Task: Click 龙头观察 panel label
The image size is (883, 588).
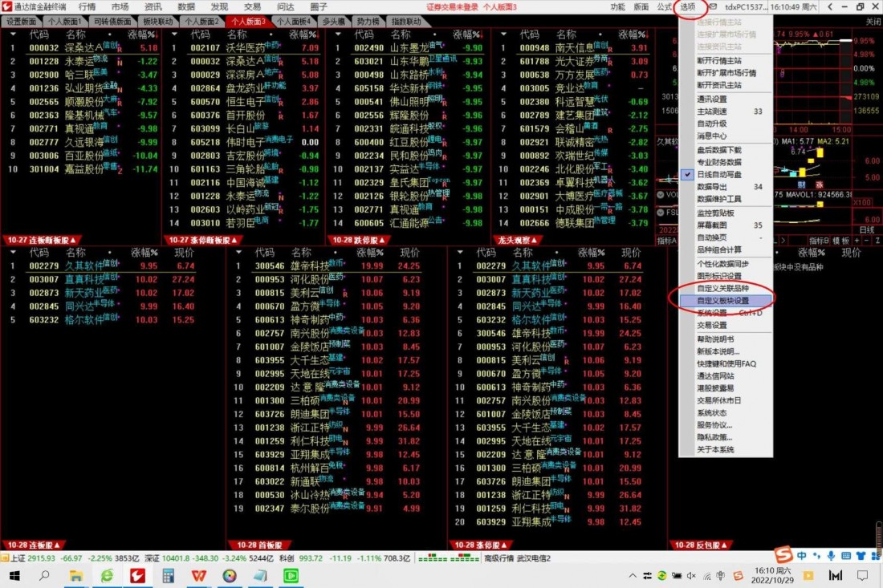Action: click(x=518, y=240)
